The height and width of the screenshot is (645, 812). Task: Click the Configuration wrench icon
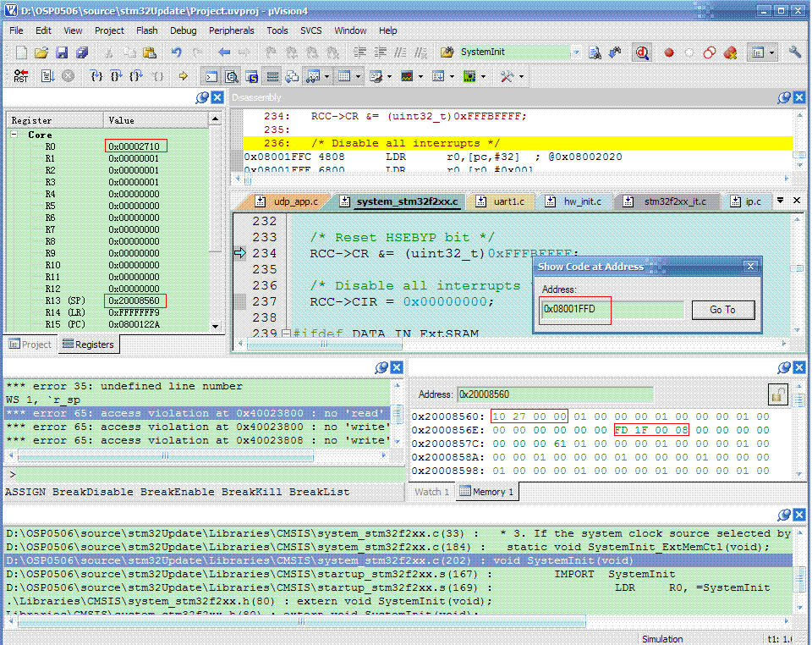tap(794, 52)
